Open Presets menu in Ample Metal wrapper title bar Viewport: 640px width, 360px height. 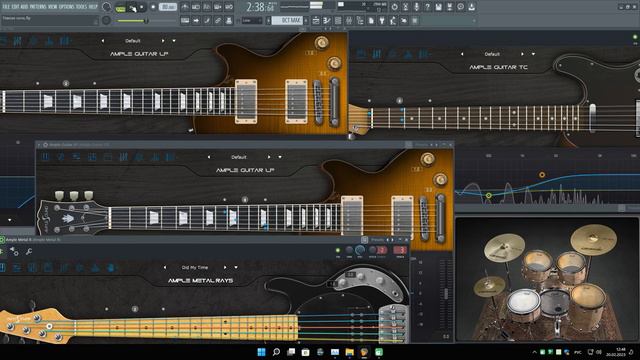tap(378, 240)
